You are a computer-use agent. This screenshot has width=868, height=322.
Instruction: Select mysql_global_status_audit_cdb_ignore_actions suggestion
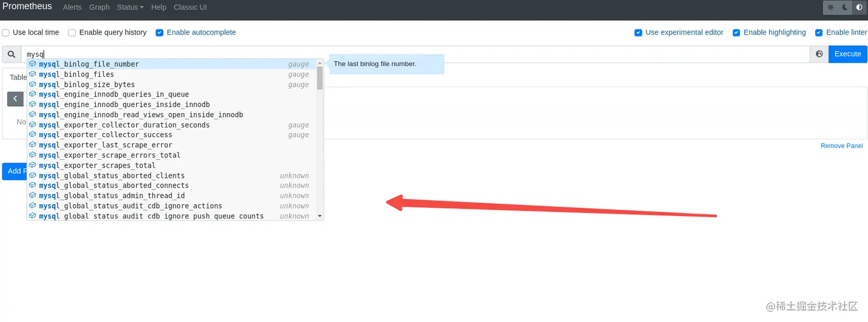[x=172, y=206]
